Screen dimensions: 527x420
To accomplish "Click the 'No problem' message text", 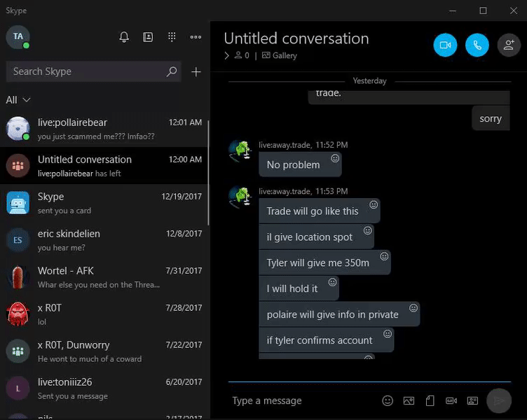I will (x=293, y=164).
